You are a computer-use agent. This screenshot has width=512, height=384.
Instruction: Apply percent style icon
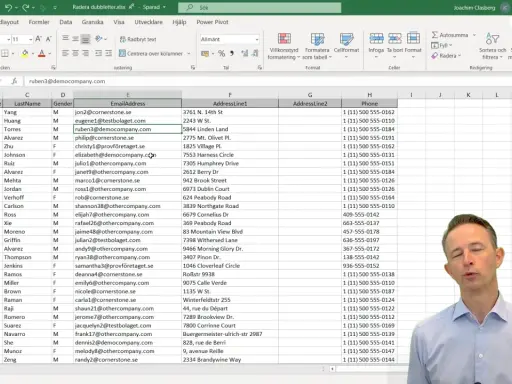(221, 53)
